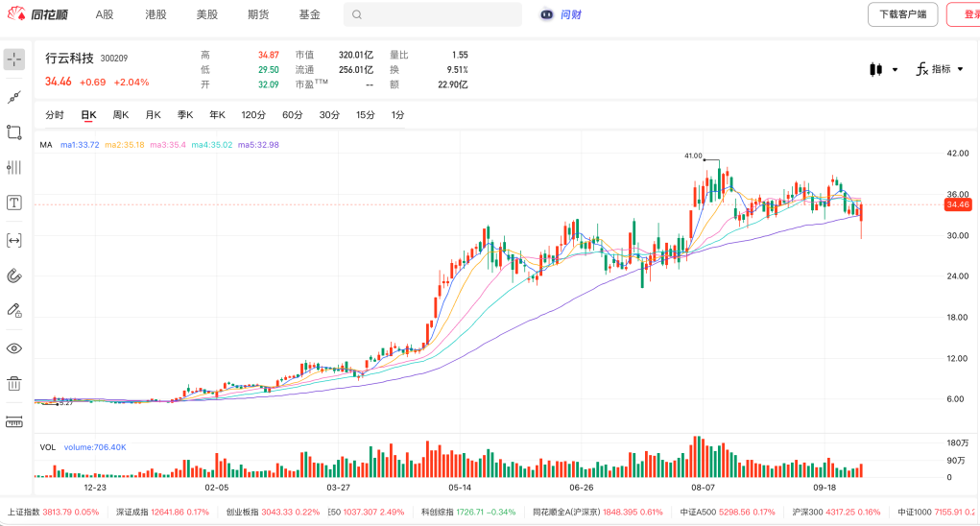The width and height of the screenshot is (980, 526).
Task: Open the 基金 menu
Action: point(309,14)
